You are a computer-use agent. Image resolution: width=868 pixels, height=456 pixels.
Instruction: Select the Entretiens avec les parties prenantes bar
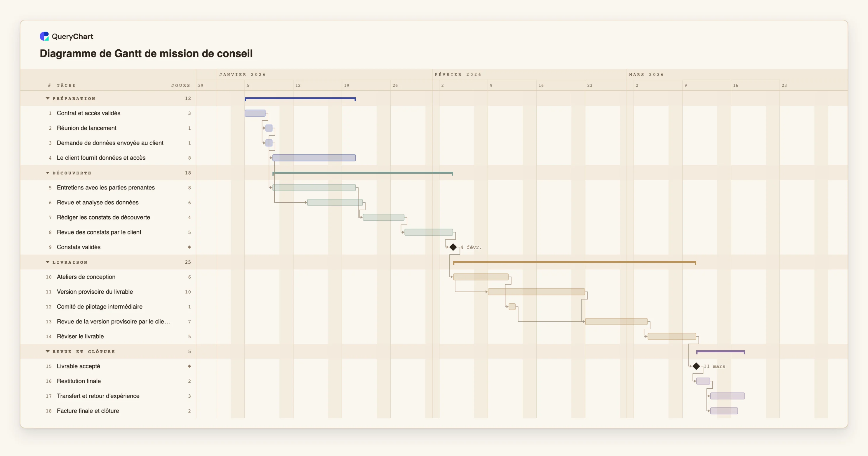pos(314,188)
